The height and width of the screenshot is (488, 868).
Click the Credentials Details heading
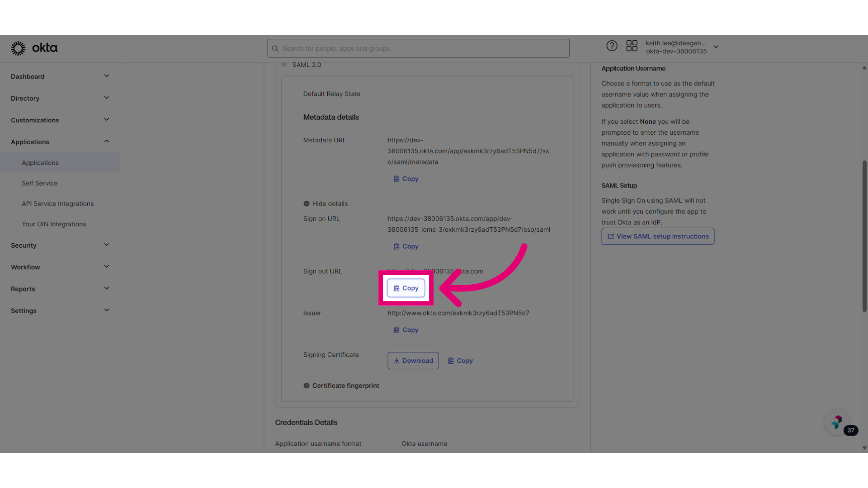click(306, 423)
